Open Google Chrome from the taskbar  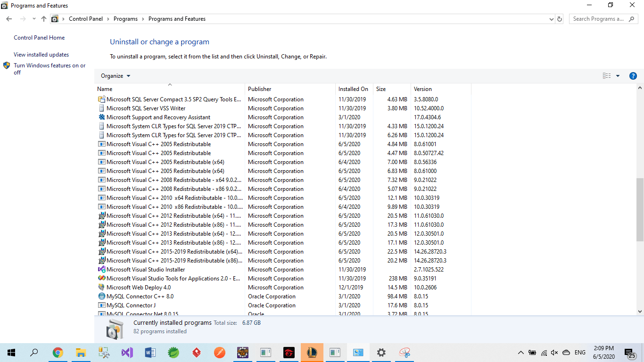pos(58,353)
